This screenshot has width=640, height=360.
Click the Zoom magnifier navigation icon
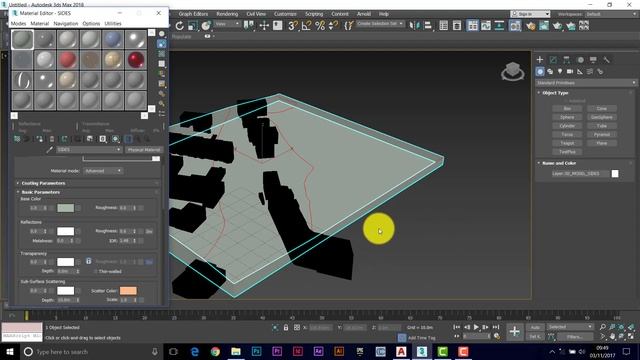(x=603, y=327)
